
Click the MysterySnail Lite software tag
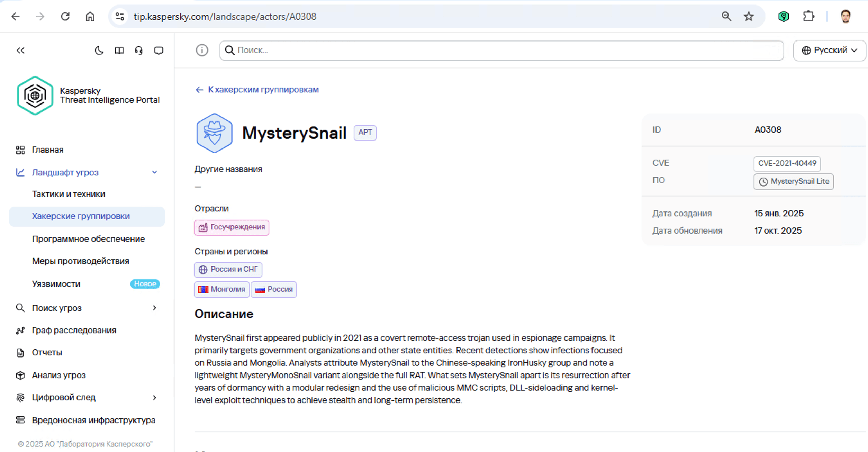coord(793,182)
